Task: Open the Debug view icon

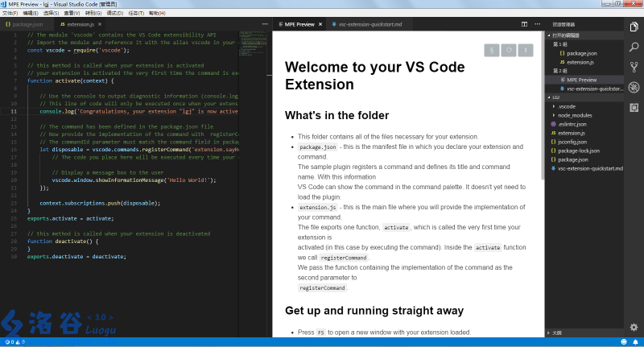Action: click(x=634, y=87)
